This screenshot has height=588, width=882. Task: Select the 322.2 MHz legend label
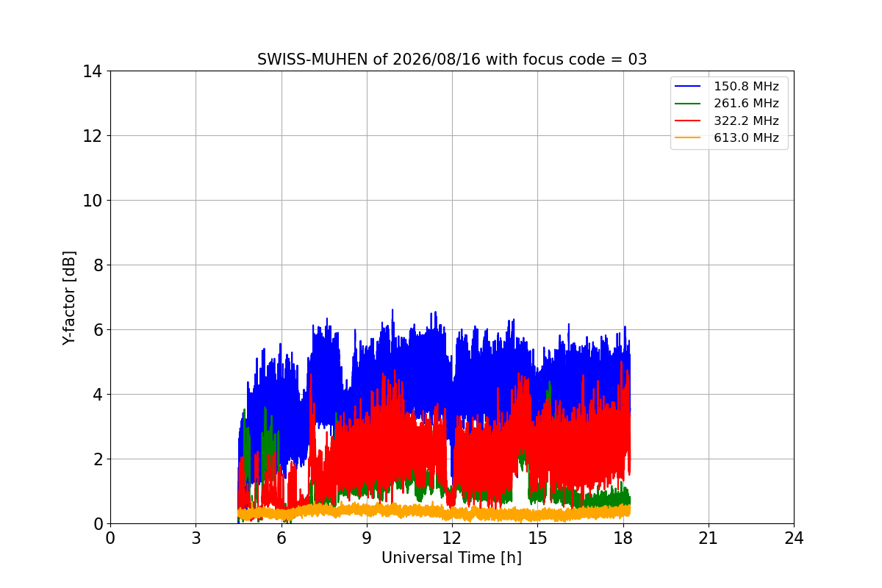coord(746,121)
